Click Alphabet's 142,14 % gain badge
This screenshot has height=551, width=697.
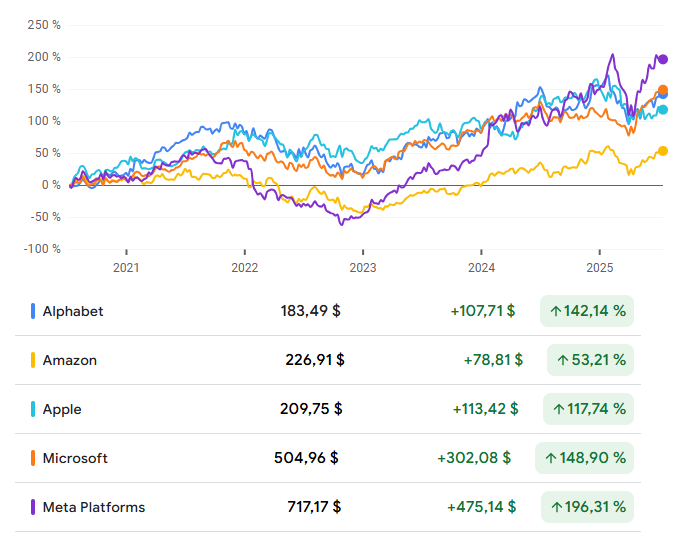[587, 311]
